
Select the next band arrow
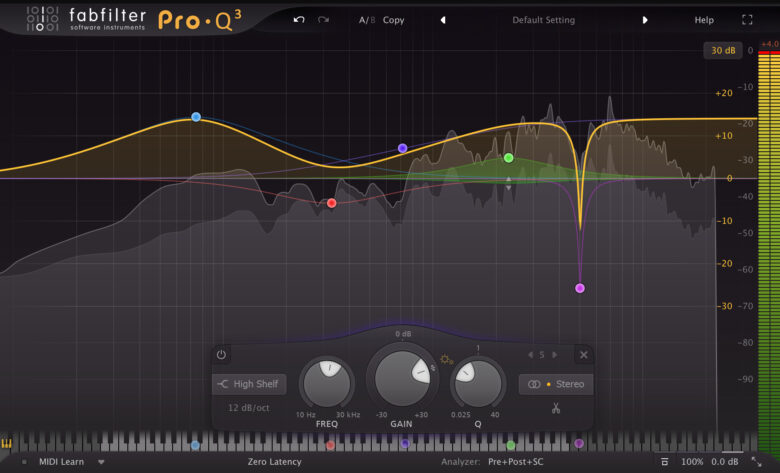554,355
